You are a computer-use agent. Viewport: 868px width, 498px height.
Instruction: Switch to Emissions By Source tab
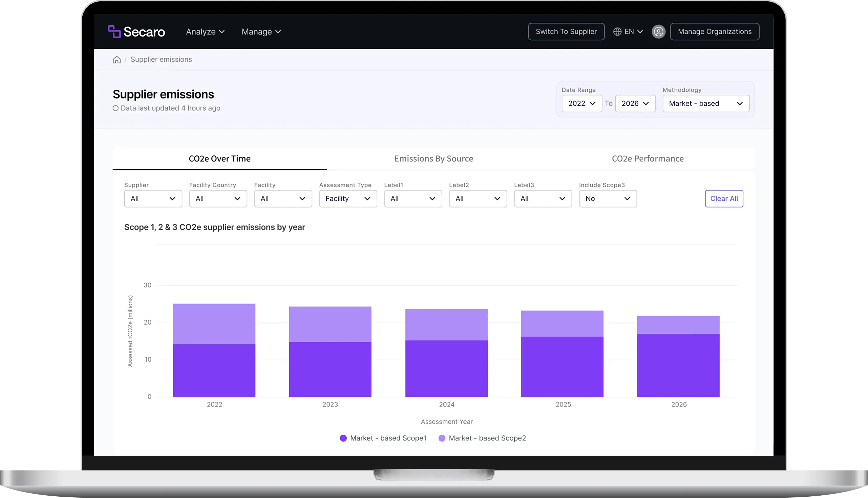[x=433, y=159]
